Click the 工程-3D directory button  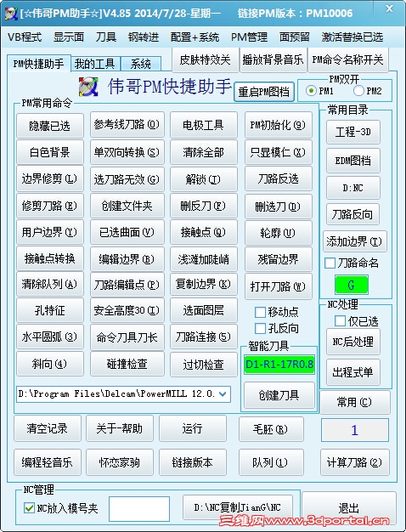point(353,132)
